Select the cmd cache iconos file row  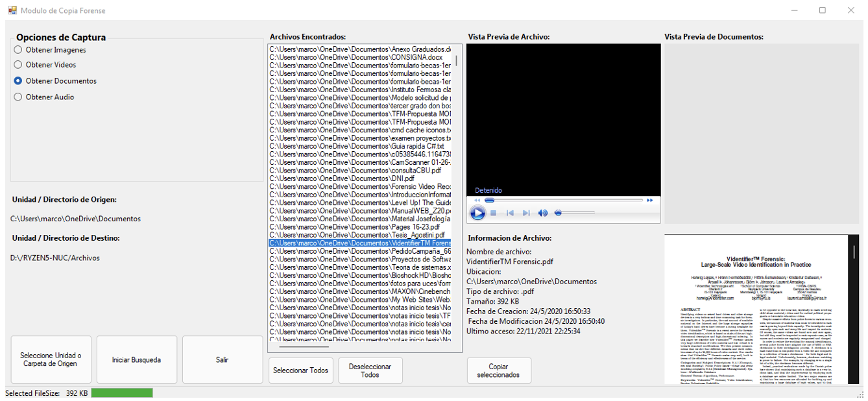[360, 130]
